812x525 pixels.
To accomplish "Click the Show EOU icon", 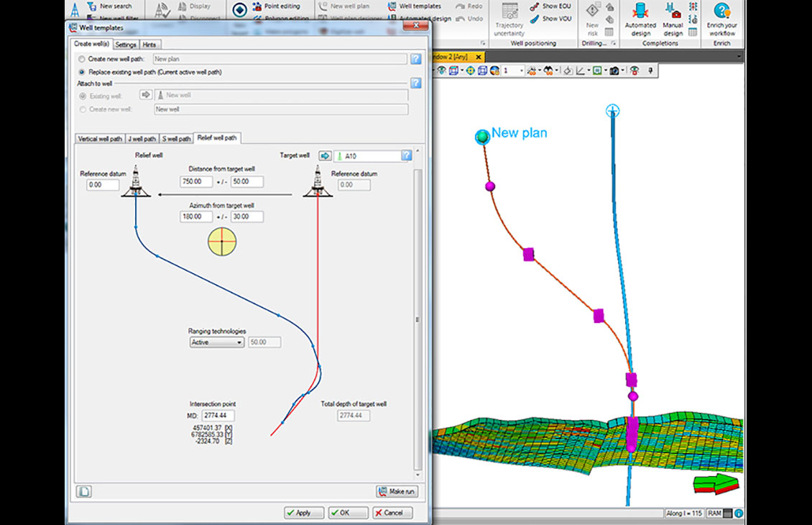I will (535, 6).
